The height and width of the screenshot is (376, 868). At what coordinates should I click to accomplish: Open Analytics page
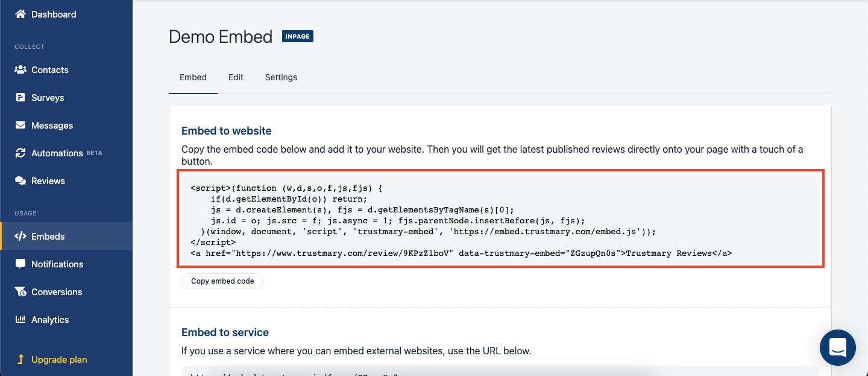point(66,319)
